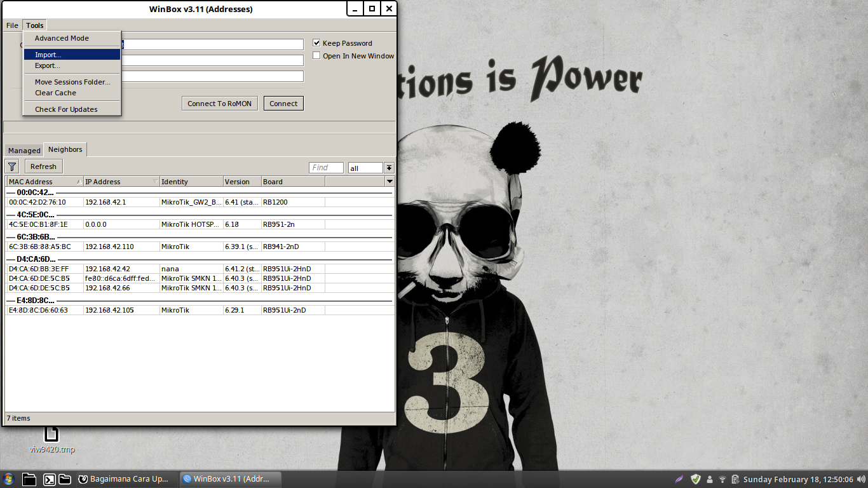Collapse the E4:8D:8C... MAC group

point(35,301)
